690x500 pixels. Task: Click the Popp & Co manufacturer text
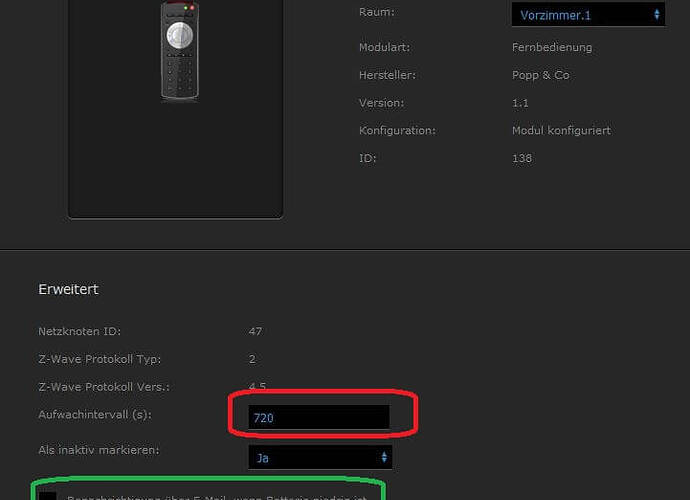click(x=541, y=75)
